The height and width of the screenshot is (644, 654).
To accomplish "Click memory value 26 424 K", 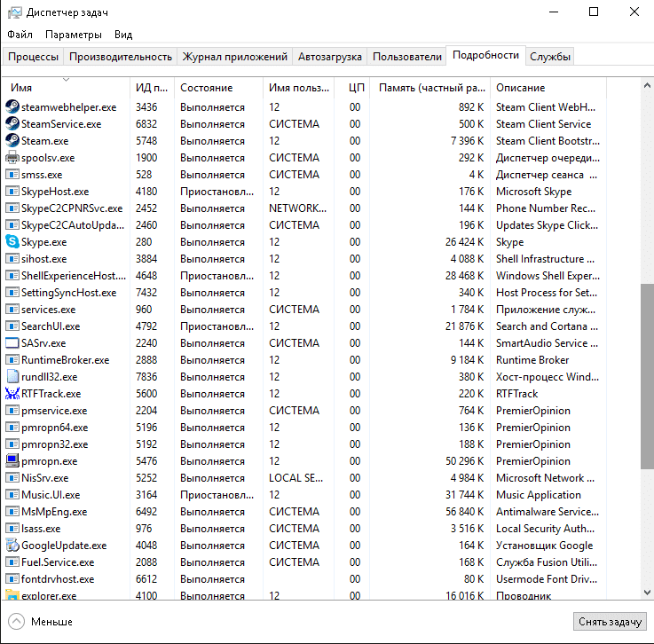I will coord(464,242).
